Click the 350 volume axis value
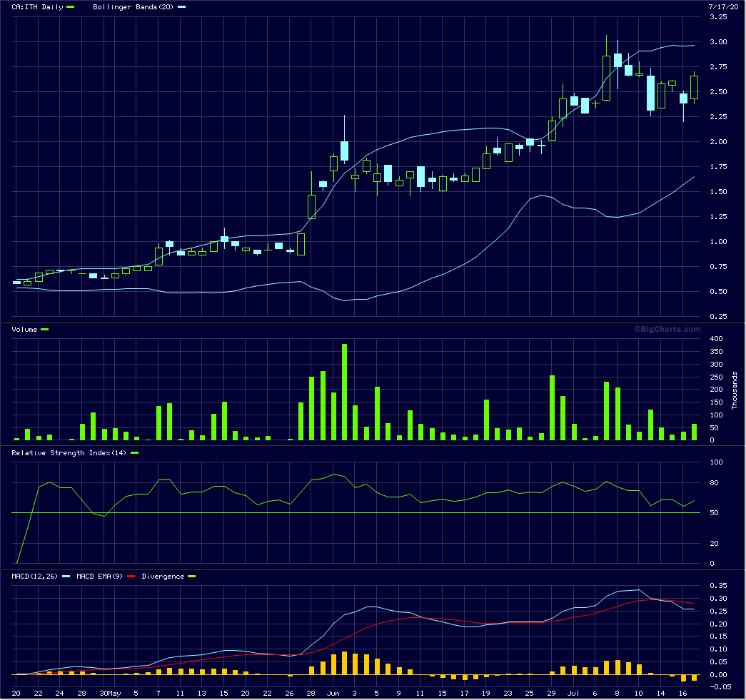Screen dimensions: 746x700 [x=716, y=351]
